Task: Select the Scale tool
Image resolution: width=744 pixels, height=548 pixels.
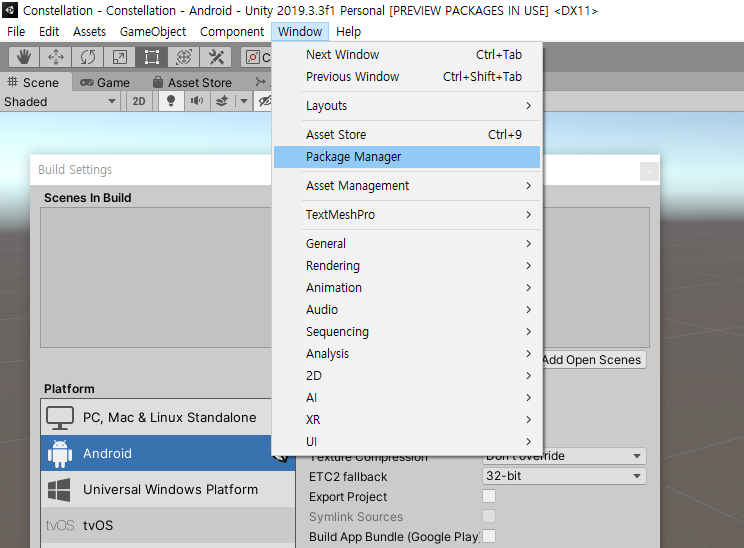Action: point(120,57)
